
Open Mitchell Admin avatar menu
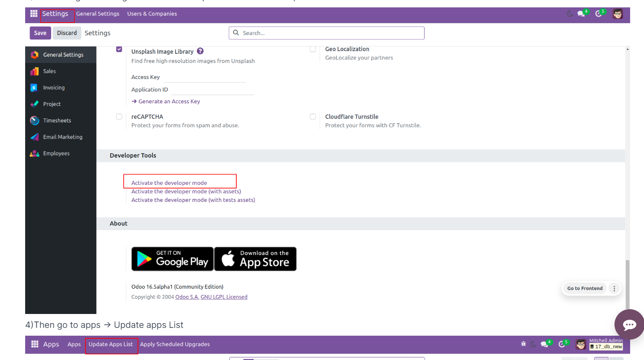click(x=581, y=344)
